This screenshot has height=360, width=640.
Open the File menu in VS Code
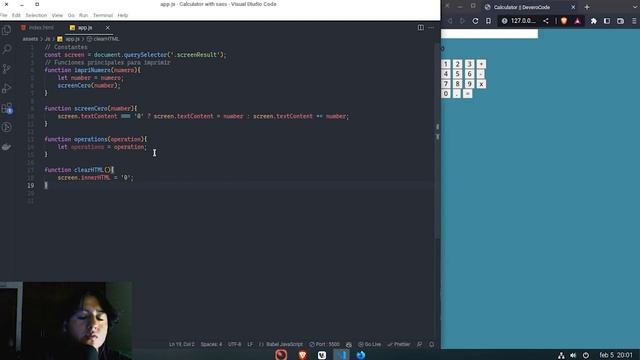coord(4,15)
